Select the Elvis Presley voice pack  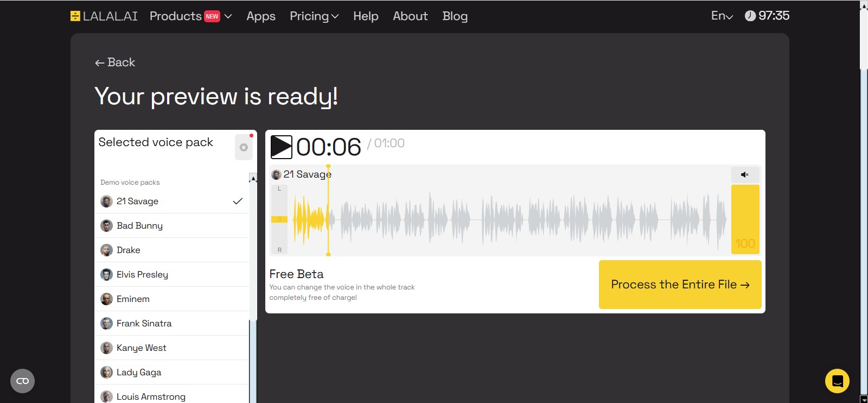(171, 274)
